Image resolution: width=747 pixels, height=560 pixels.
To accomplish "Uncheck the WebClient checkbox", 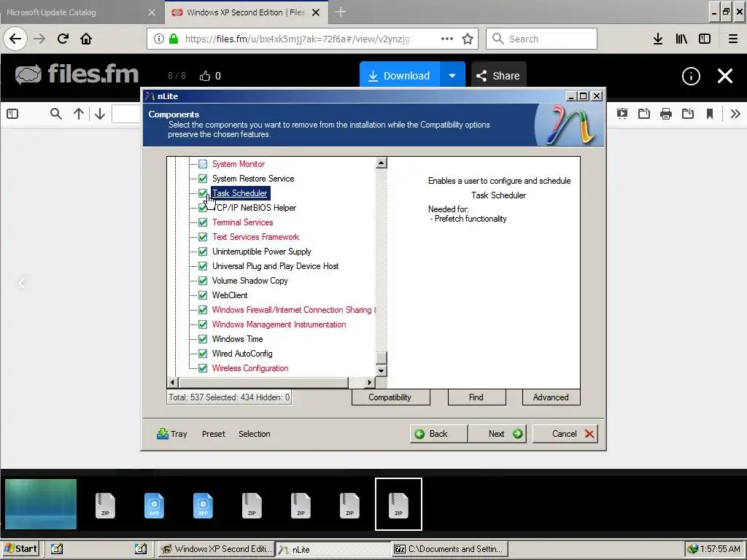I will [203, 295].
